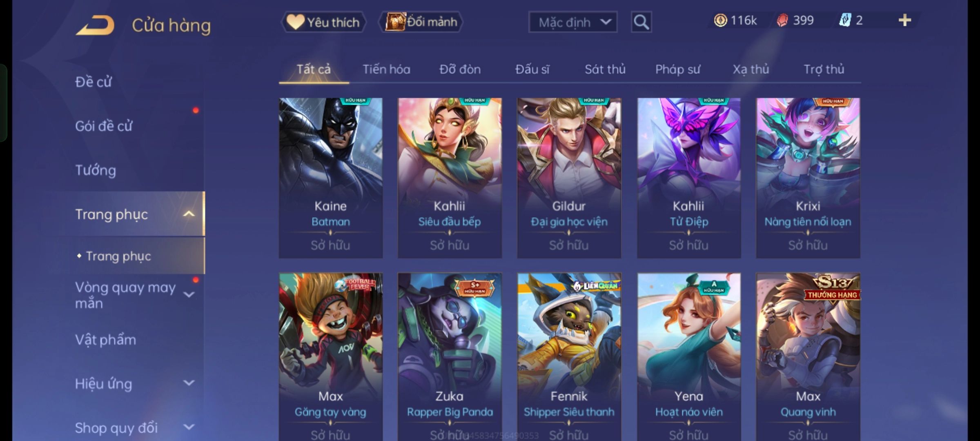Expand the Hiệu ứng sidebar section

[x=189, y=383]
